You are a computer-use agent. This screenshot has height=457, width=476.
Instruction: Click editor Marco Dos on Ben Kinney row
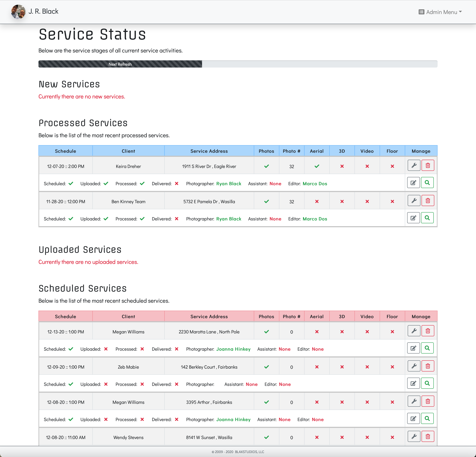click(x=315, y=219)
